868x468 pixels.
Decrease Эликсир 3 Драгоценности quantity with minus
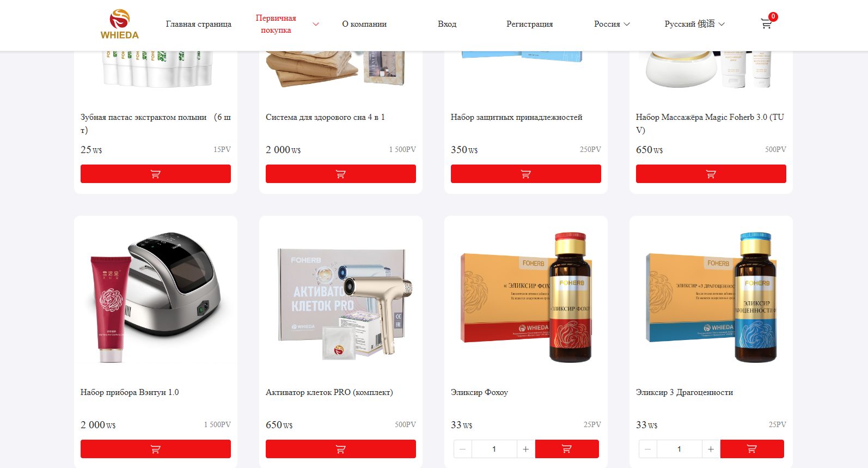click(647, 449)
